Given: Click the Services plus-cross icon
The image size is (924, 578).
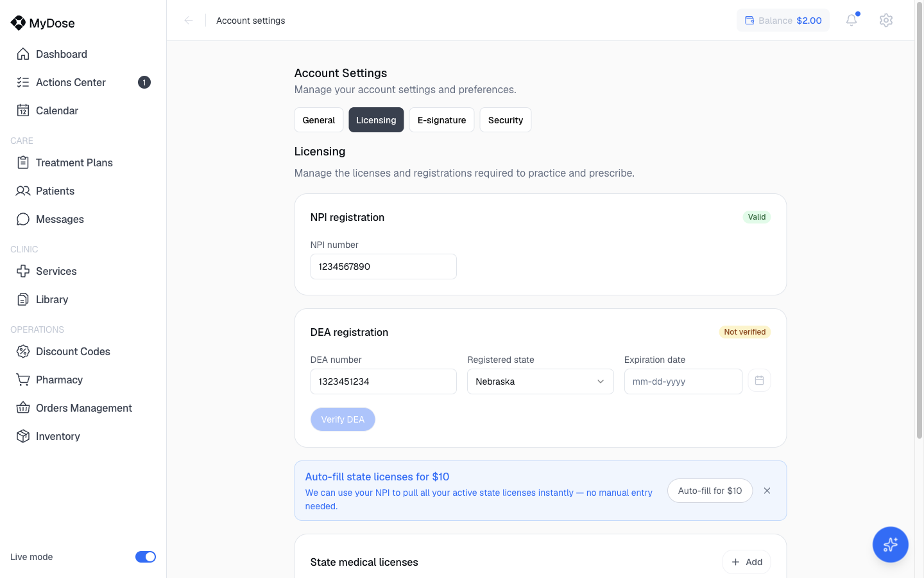Looking at the screenshot, I should pos(23,271).
